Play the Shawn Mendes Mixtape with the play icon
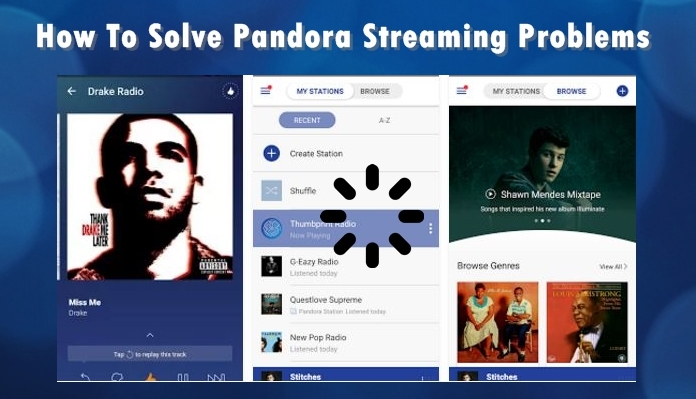The width and height of the screenshot is (696, 399). [x=490, y=194]
